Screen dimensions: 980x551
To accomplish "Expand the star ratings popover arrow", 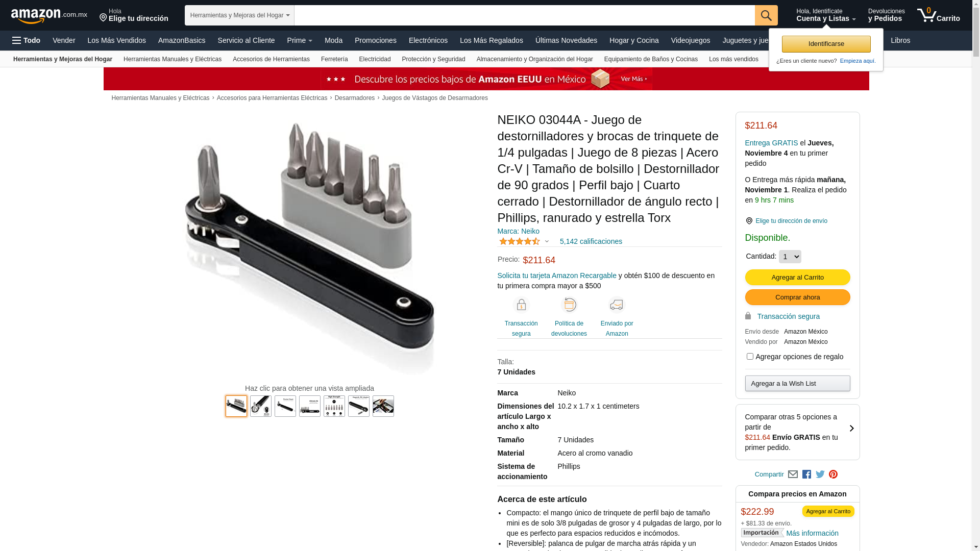I will [x=547, y=242].
